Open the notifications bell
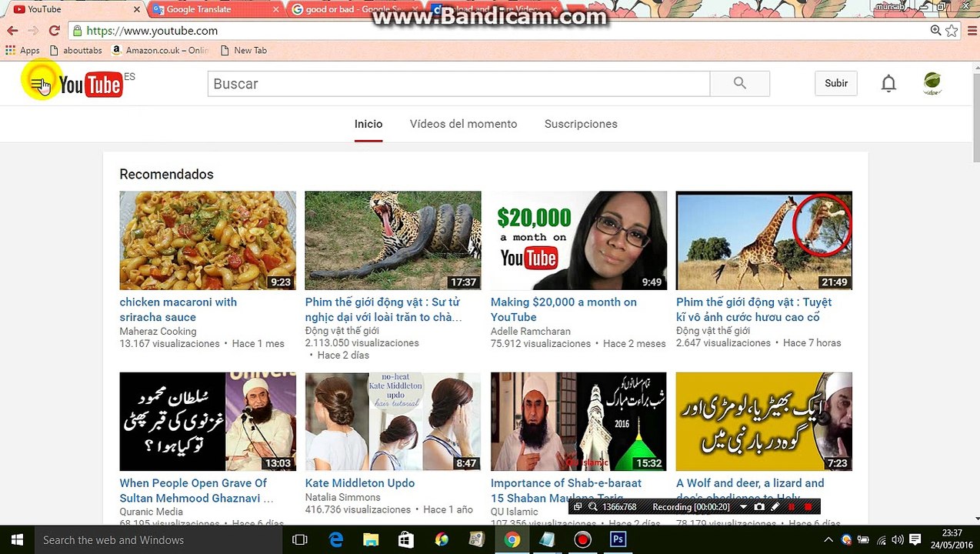Viewport: 980px width, 554px height. coord(888,83)
